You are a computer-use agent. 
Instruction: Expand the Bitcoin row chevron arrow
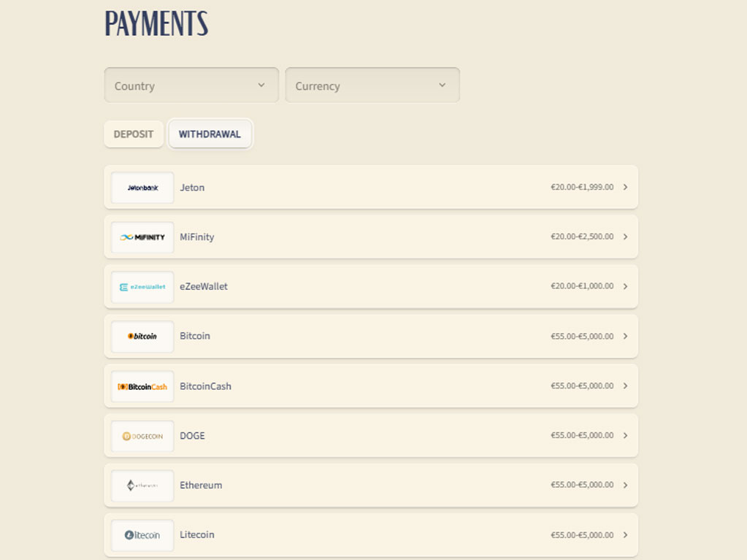click(x=625, y=336)
